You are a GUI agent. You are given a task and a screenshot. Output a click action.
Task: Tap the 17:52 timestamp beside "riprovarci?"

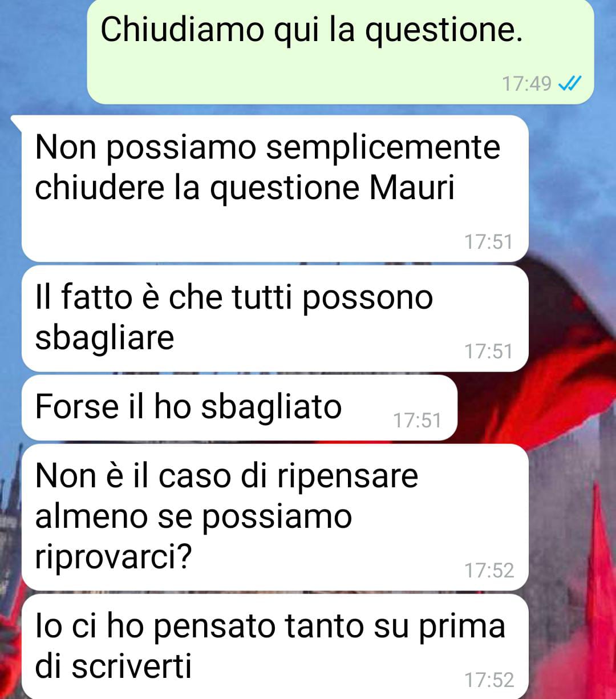click(489, 571)
